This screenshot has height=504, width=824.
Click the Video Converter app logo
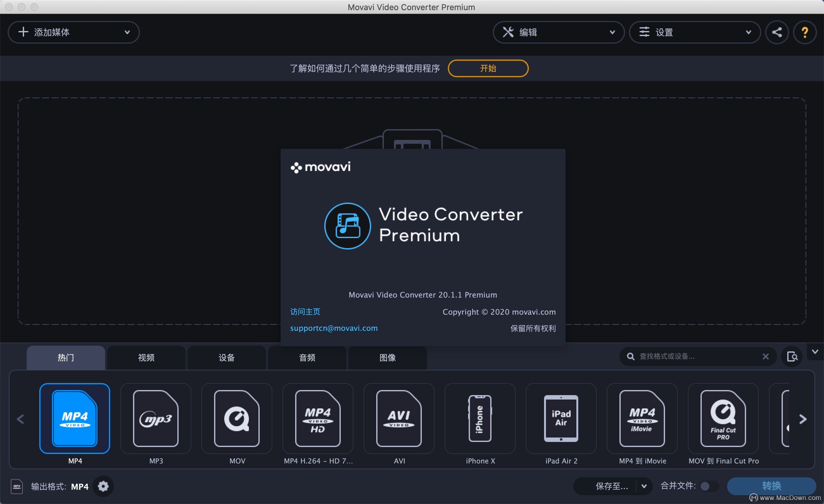coord(347,226)
